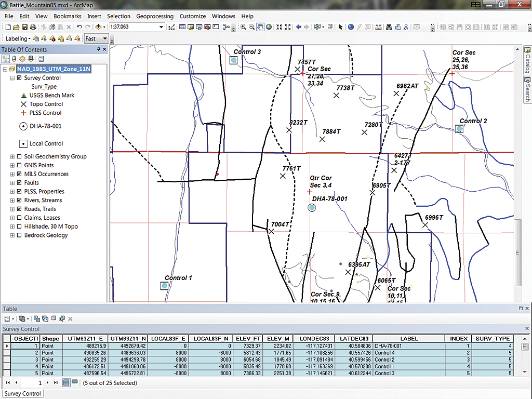Open the Fast labeling engine dropdown

pos(104,38)
